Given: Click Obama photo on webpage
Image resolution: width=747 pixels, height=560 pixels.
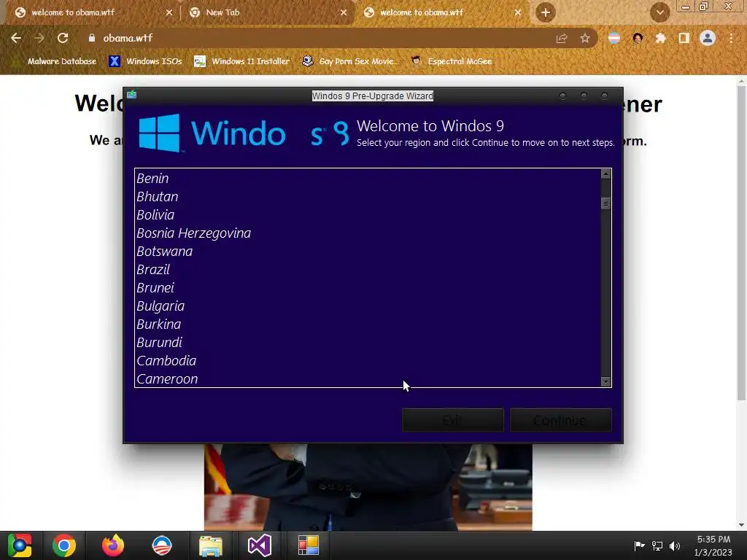Looking at the screenshot, I should click(x=368, y=486).
